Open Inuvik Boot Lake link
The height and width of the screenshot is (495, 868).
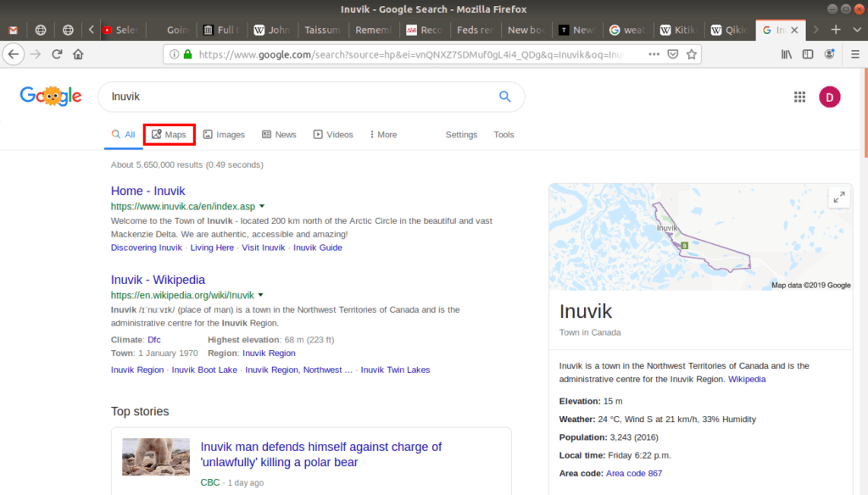point(204,370)
